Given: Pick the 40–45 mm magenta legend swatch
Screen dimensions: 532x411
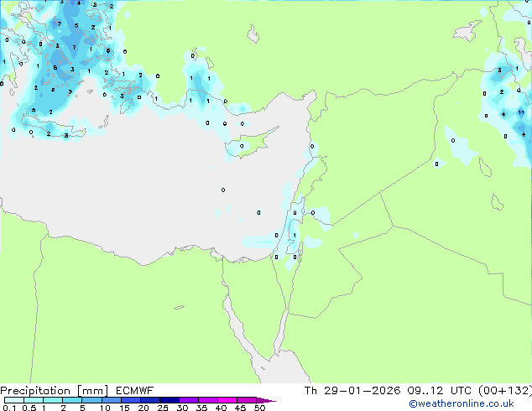Looking at the screenshot, I should point(227,400).
